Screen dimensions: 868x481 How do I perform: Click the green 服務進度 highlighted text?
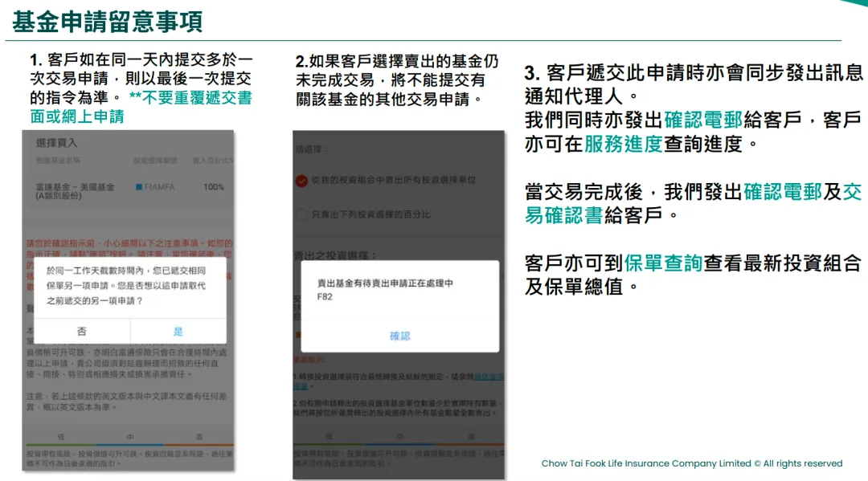pyautogui.click(x=624, y=144)
